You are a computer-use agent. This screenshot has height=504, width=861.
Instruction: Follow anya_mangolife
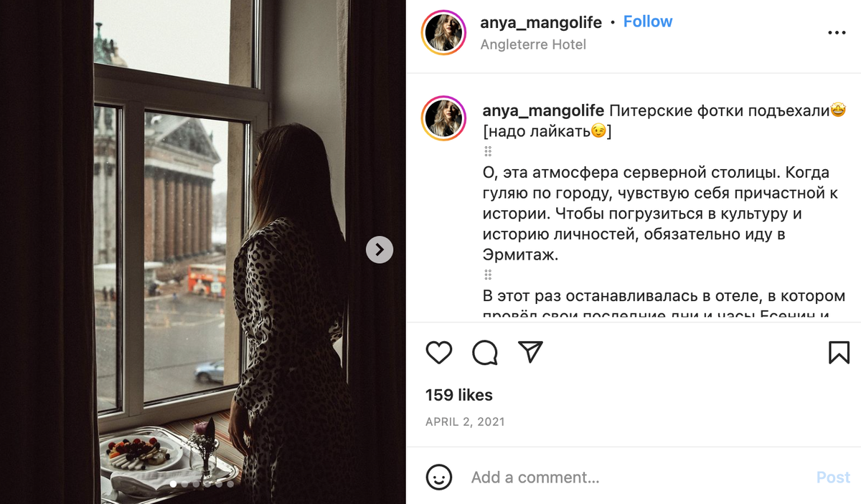(648, 22)
